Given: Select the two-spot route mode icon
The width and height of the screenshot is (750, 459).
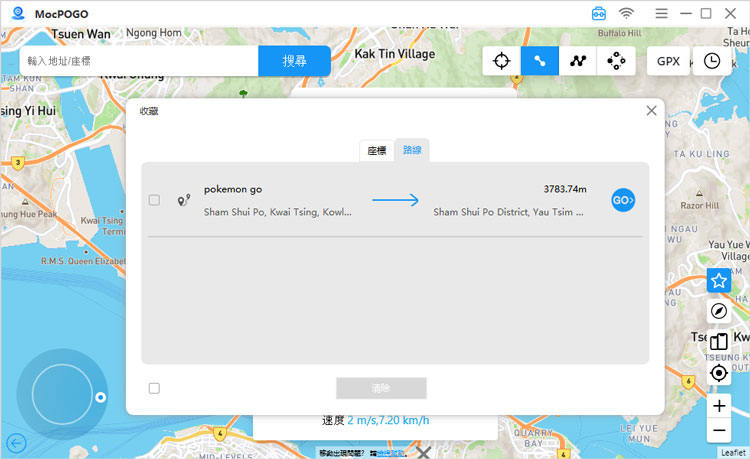Looking at the screenshot, I should (x=540, y=61).
